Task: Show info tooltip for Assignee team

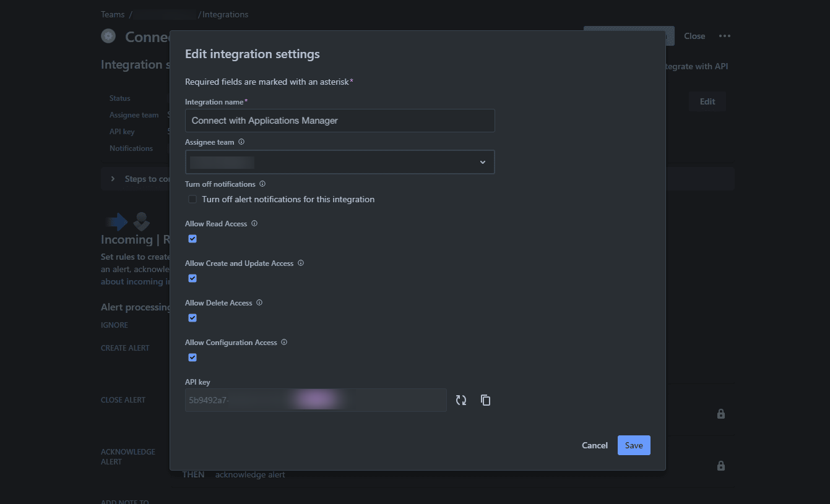Action: pyautogui.click(x=241, y=142)
